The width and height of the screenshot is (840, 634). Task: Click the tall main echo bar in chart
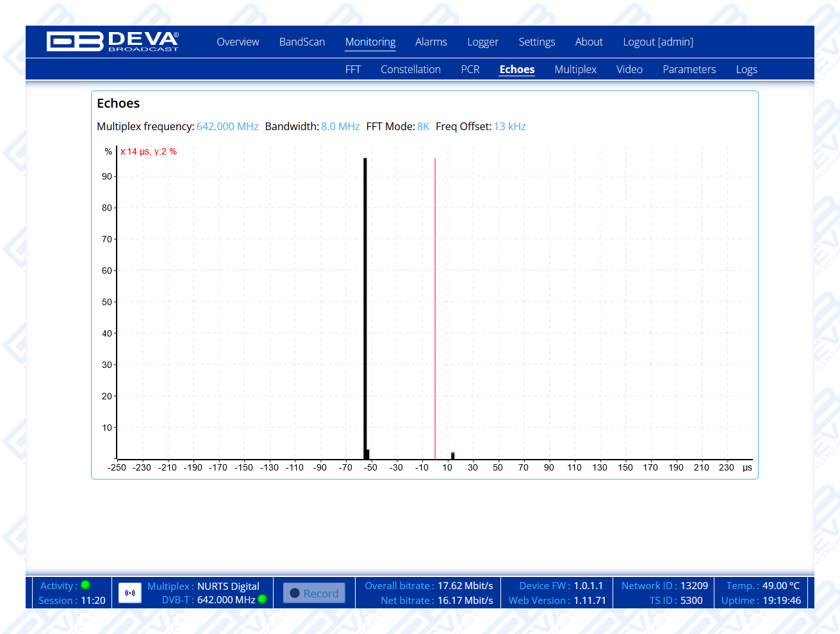[x=365, y=308]
